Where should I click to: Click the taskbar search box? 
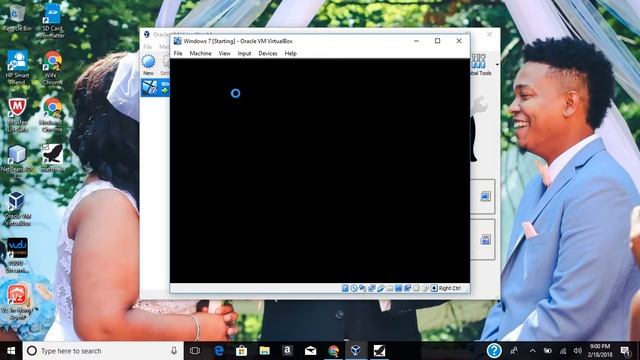coord(103,351)
